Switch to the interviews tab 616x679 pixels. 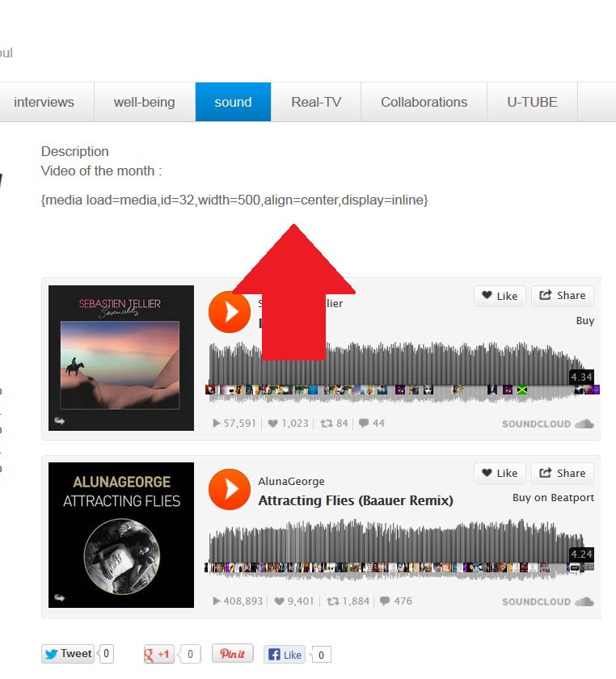click(44, 102)
